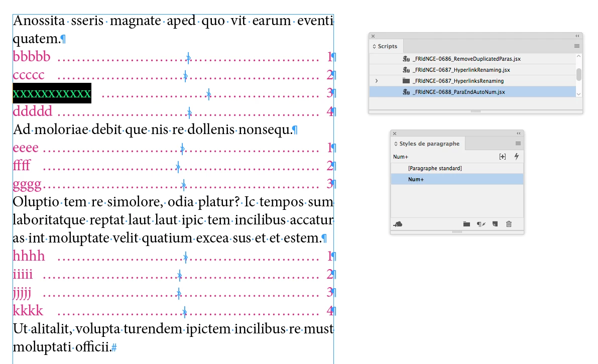The image size is (598, 364).
Task: Click the pink text hhhh
Action: [29, 256]
